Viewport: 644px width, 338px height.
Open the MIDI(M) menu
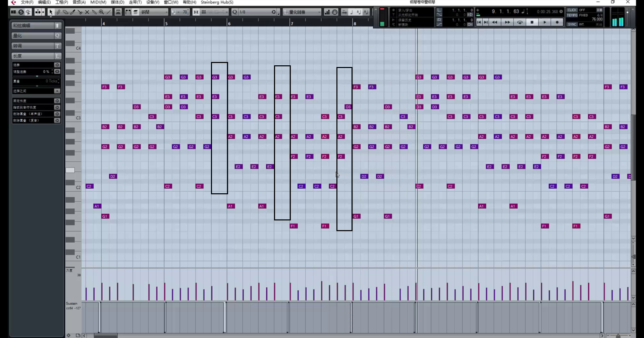point(98,2)
